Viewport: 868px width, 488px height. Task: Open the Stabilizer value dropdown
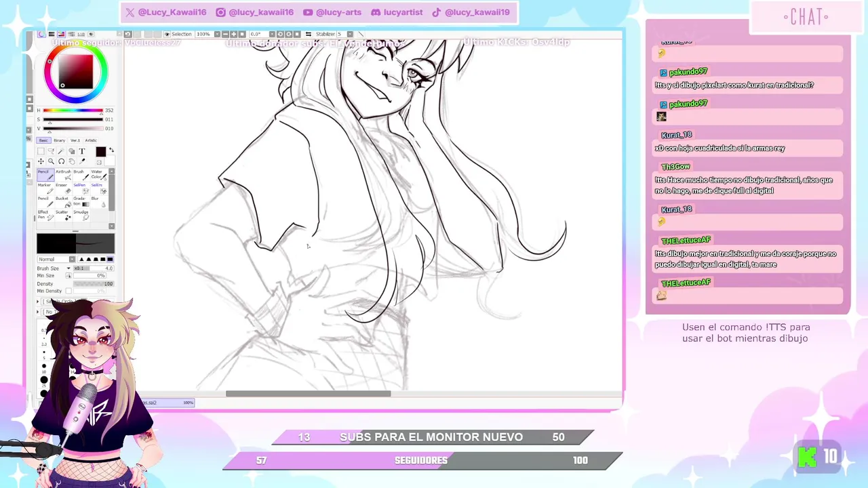pos(350,34)
